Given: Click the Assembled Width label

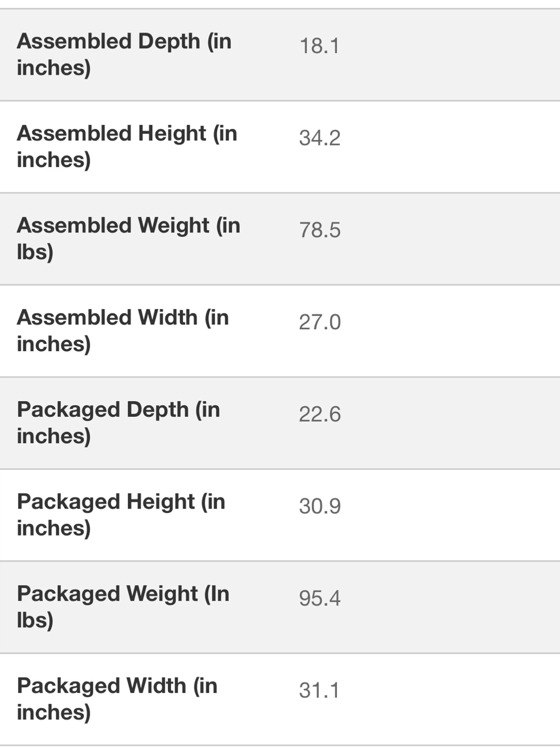Looking at the screenshot, I should [123, 330].
